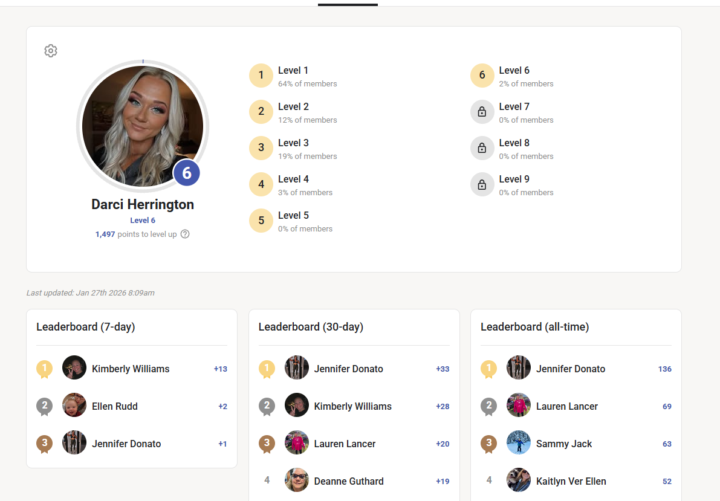Click the Level 6 badge icon in levels list
The width and height of the screenshot is (720, 501).
coord(482,75)
